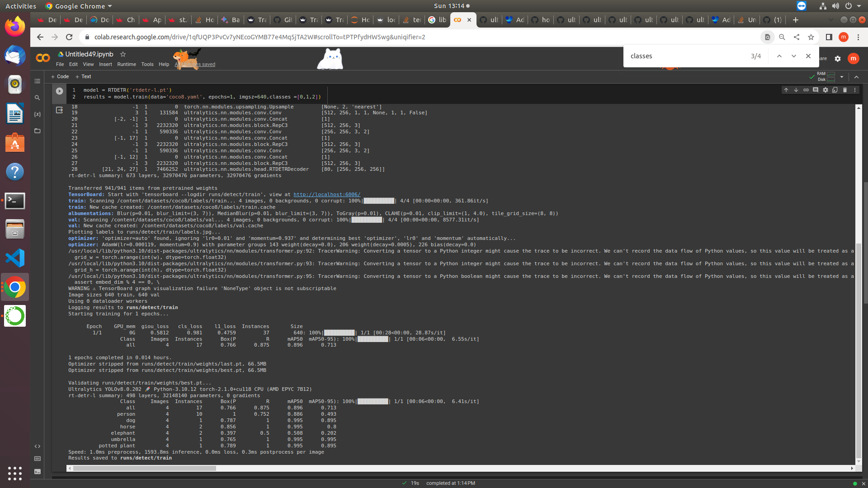Image resolution: width=868 pixels, height=488 pixels.
Task: Open the Files panel in the sidebar
Action: [38, 131]
